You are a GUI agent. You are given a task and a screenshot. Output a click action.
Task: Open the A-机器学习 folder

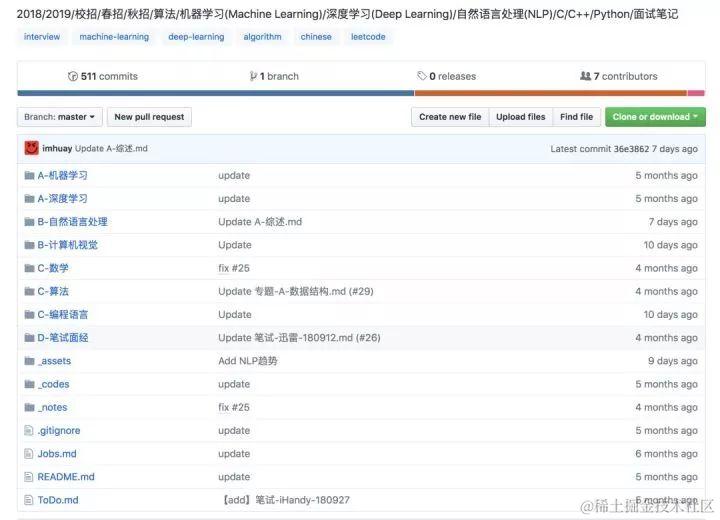click(62, 175)
